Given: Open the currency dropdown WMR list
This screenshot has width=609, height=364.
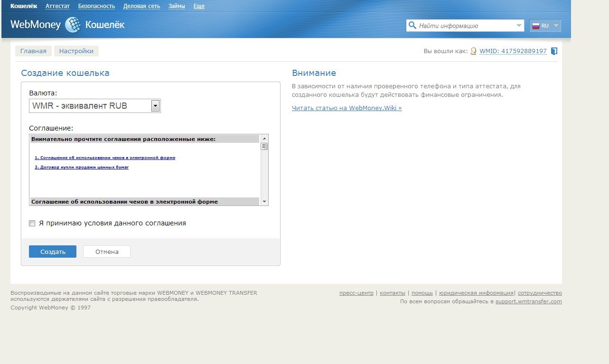Looking at the screenshot, I should click(155, 106).
